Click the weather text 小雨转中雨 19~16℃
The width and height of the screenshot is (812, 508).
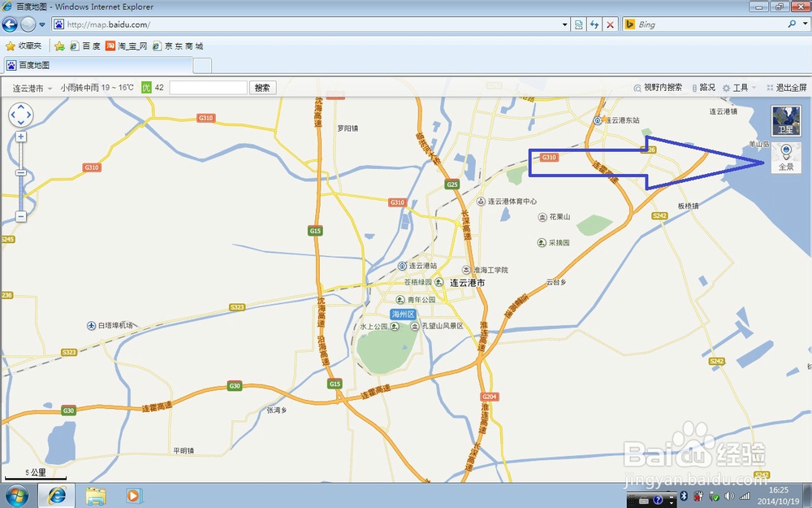97,88
